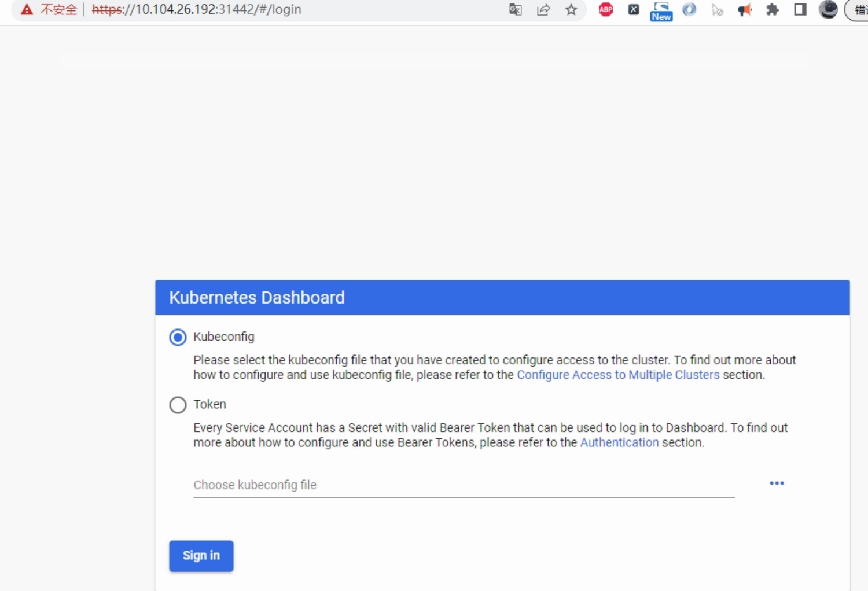Select the Token radio button
This screenshot has width=868, height=591.
click(x=178, y=405)
